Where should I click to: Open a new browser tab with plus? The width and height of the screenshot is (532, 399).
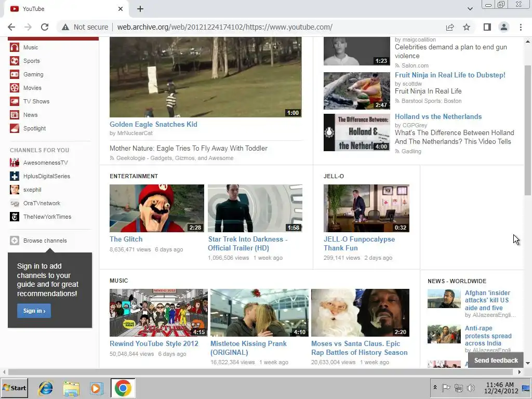[x=140, y=9]
